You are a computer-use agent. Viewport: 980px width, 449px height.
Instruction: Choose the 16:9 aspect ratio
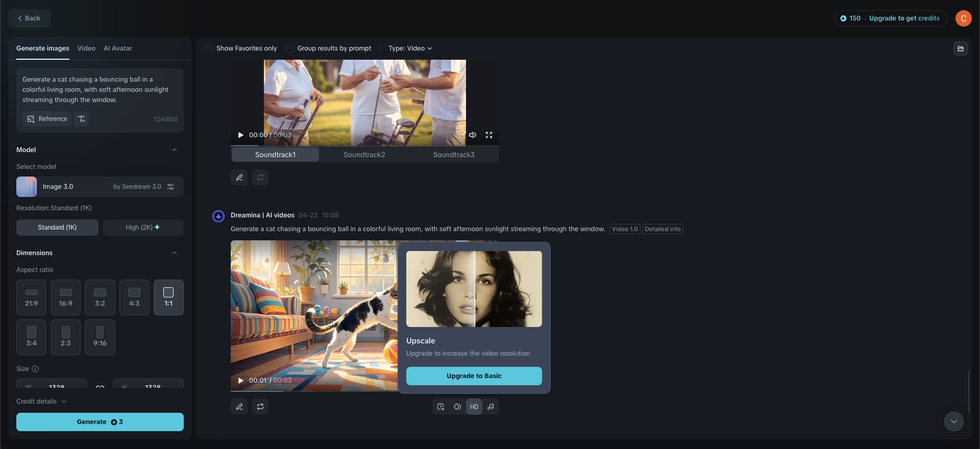click(x=66, y=297)
